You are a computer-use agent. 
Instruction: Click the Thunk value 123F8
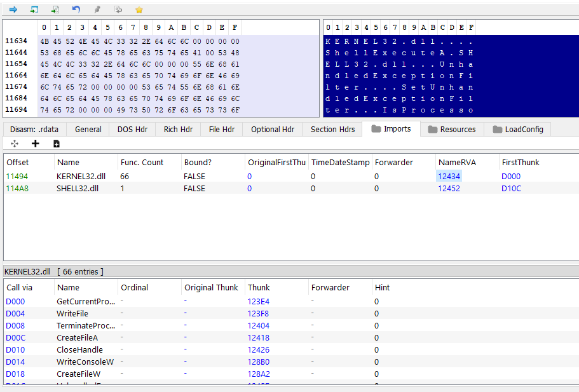pos(258,313)
